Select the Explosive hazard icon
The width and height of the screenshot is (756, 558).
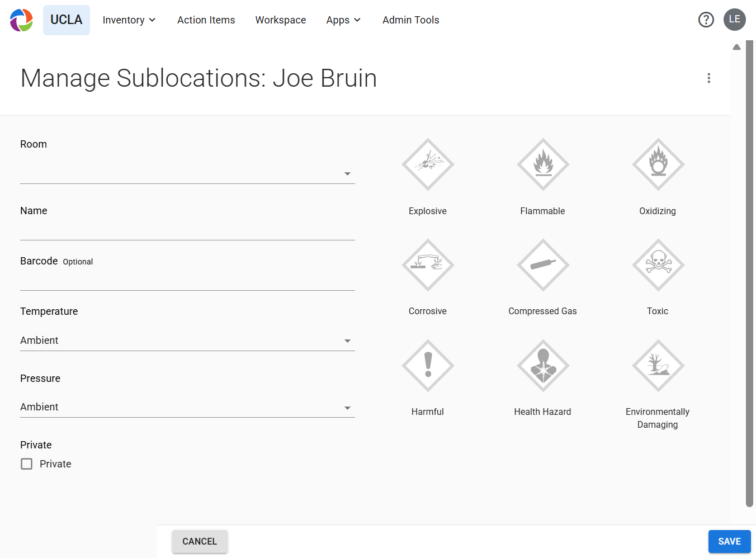tap(428, 164)
